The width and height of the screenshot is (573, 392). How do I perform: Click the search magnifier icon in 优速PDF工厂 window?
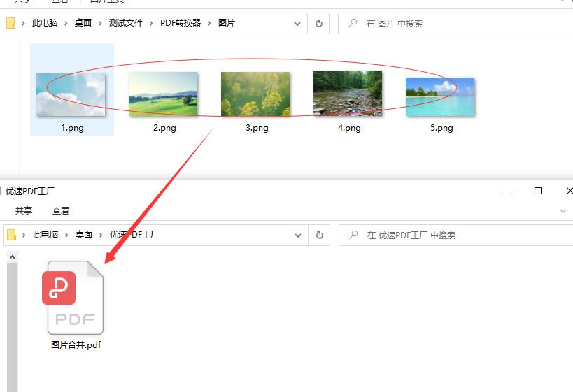pos(353,235)
